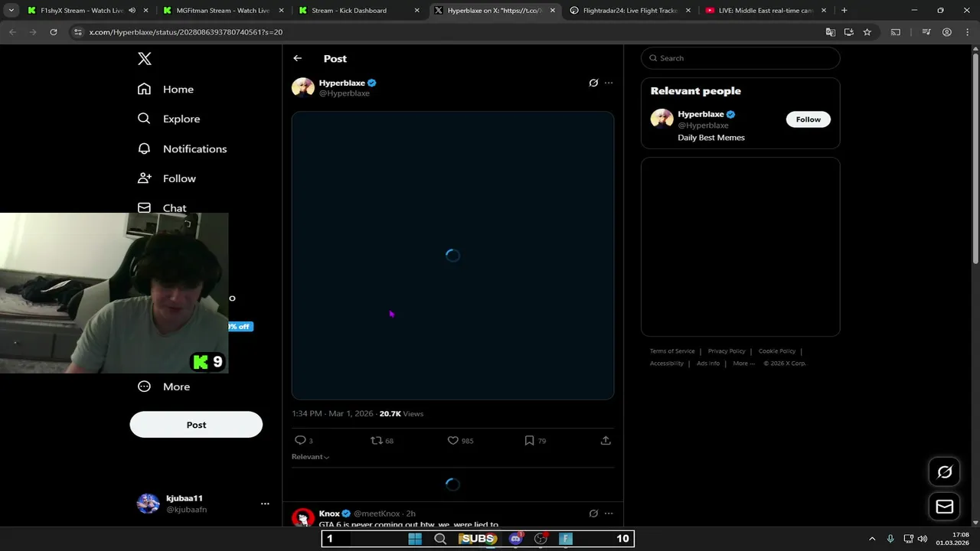Open the media controls icon
980x551 pixels.
tap(926, 32)
